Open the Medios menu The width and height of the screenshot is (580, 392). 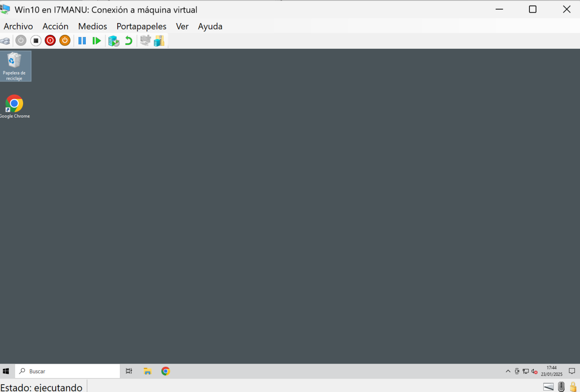pos(92,27)
